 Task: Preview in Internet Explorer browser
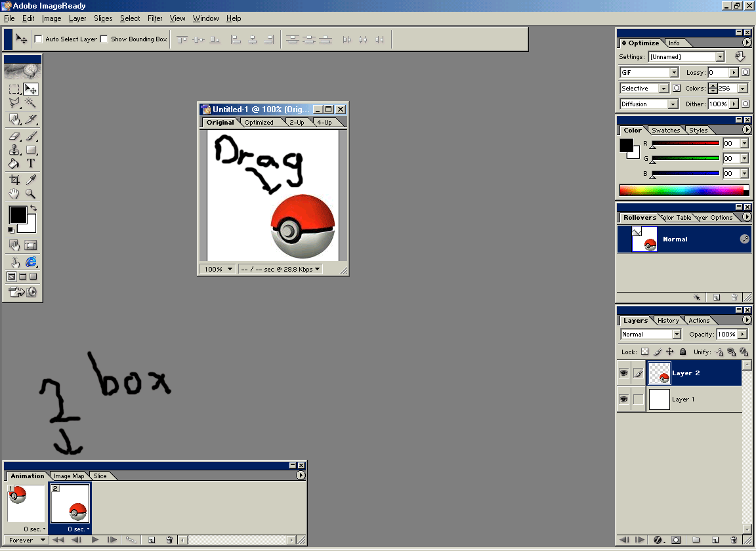(x=31, y=262)
